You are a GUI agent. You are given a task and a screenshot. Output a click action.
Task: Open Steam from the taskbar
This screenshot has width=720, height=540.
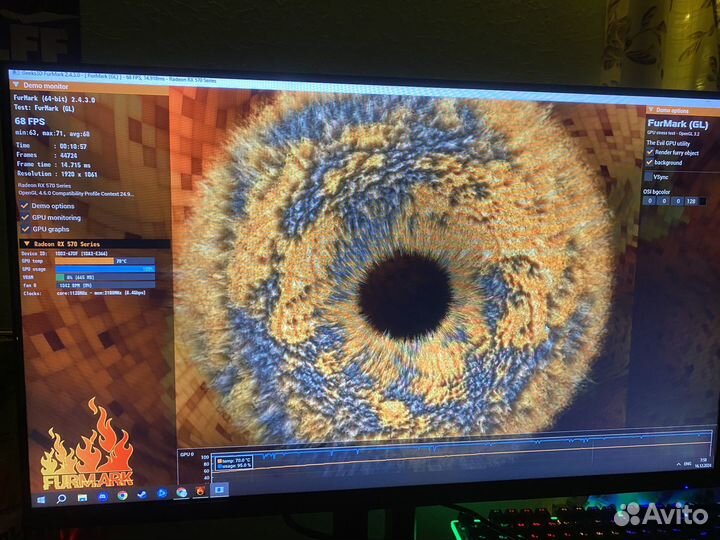[141, 494]
